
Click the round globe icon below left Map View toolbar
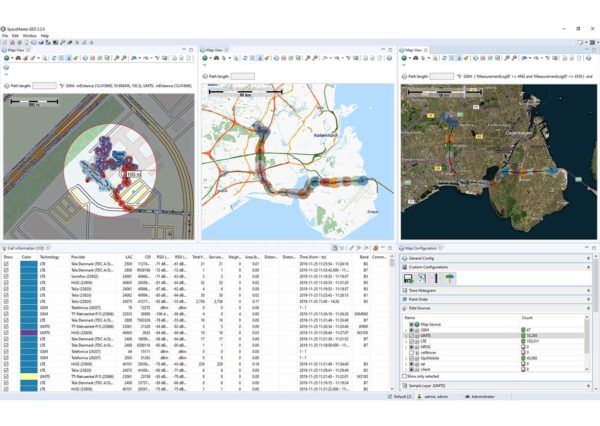coord(7,67)
